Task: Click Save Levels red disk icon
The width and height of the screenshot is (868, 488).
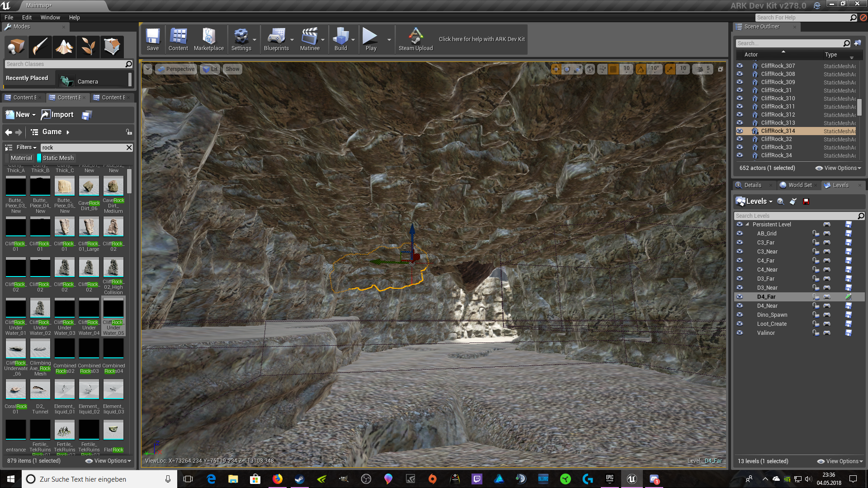Action: point(806,202)
